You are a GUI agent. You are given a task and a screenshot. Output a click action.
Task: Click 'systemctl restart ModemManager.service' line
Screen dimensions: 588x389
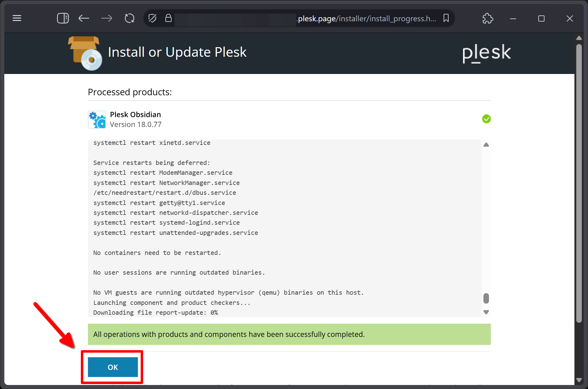[x=163, y=173]
